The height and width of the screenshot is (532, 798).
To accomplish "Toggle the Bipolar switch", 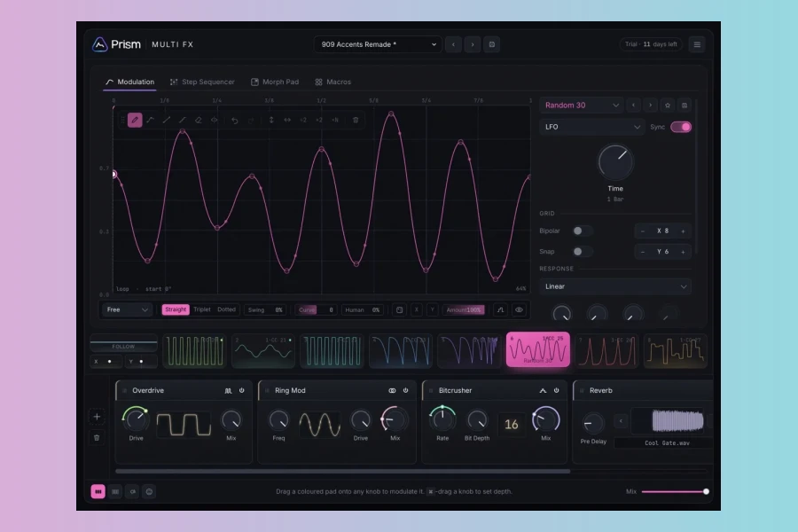I will (583, 231).
